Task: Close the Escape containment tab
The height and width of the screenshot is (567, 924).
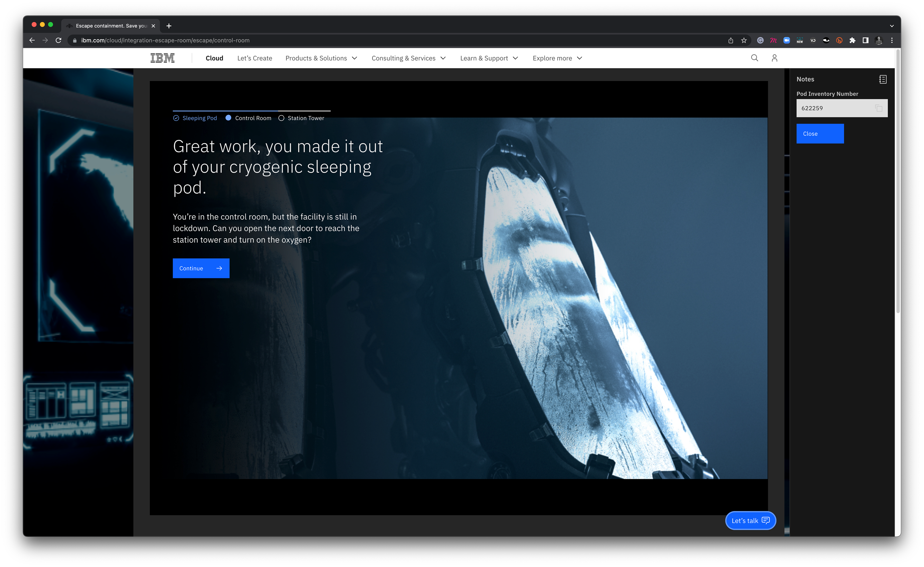Action: pyautogui.click(x=153, y=26)
